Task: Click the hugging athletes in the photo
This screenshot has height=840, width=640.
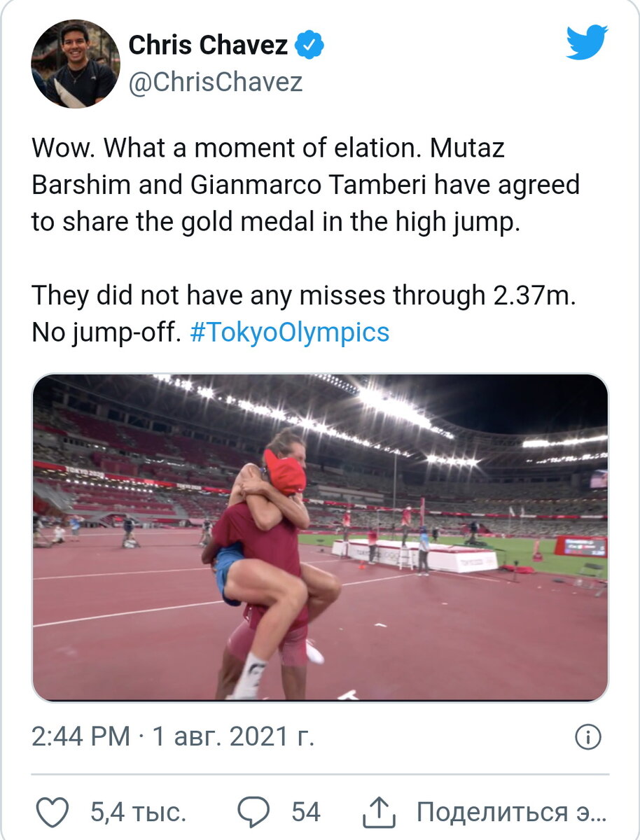Action: tap(270, 560)
